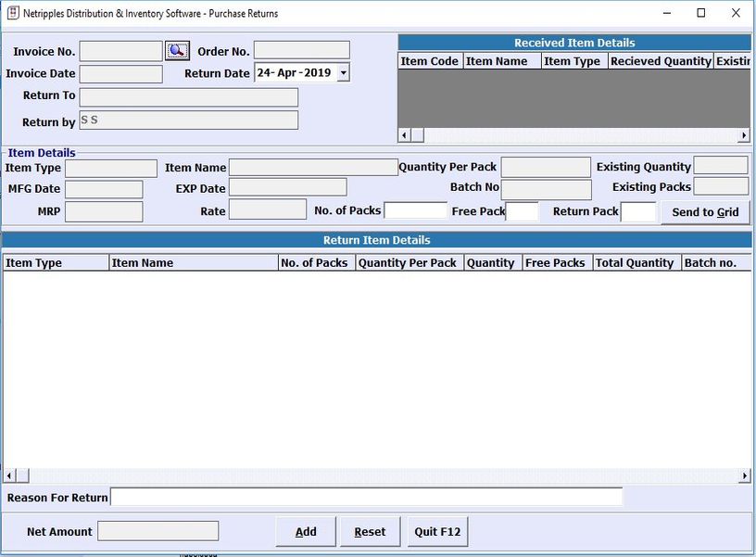756x557 pixels.
Task: Click left scroll arrow of Received Item Details grid
Action: click(x=404, y=135)
